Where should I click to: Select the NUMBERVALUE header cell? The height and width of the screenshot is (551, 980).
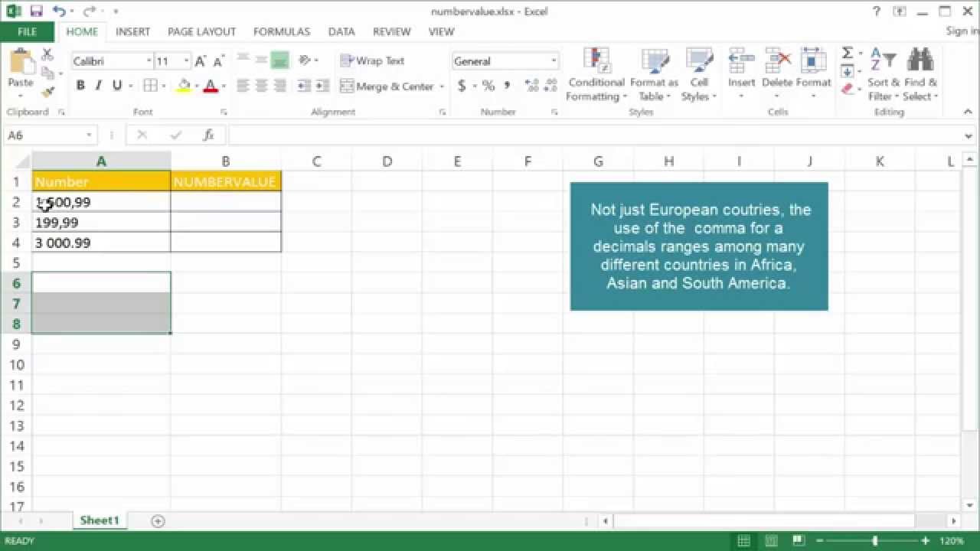226,181
